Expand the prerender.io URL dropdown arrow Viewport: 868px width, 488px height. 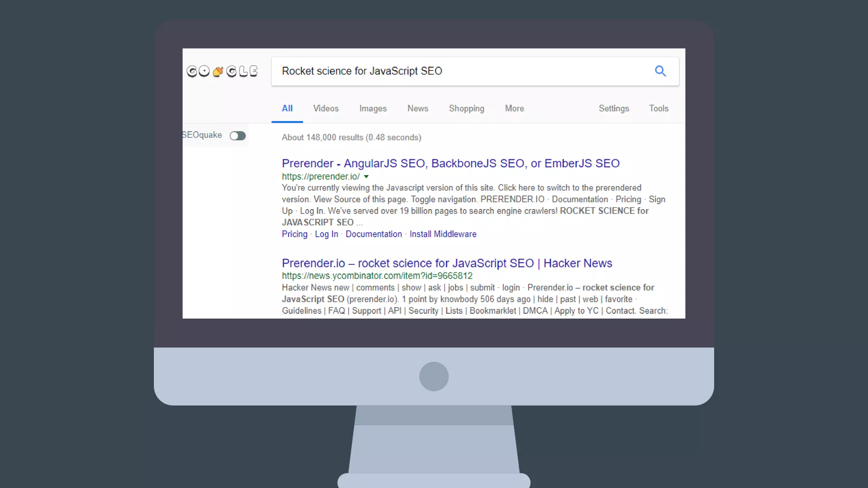click(x=366, y=177)
